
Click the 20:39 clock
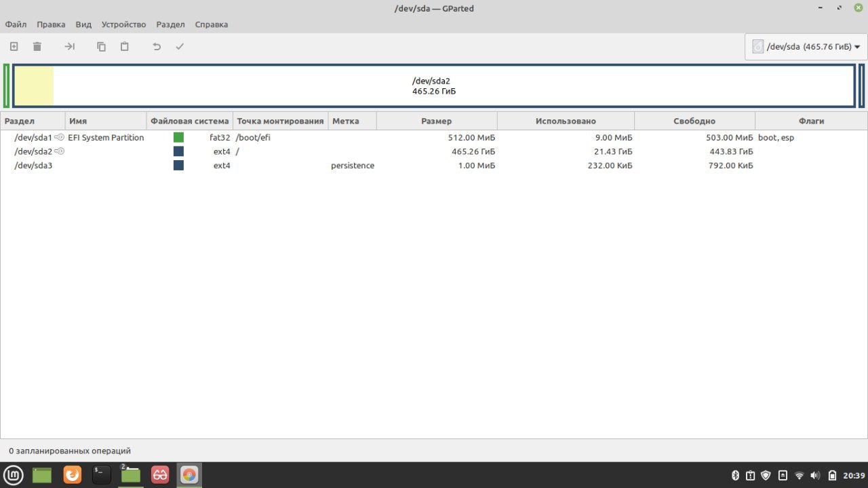[x=854, y=475]
